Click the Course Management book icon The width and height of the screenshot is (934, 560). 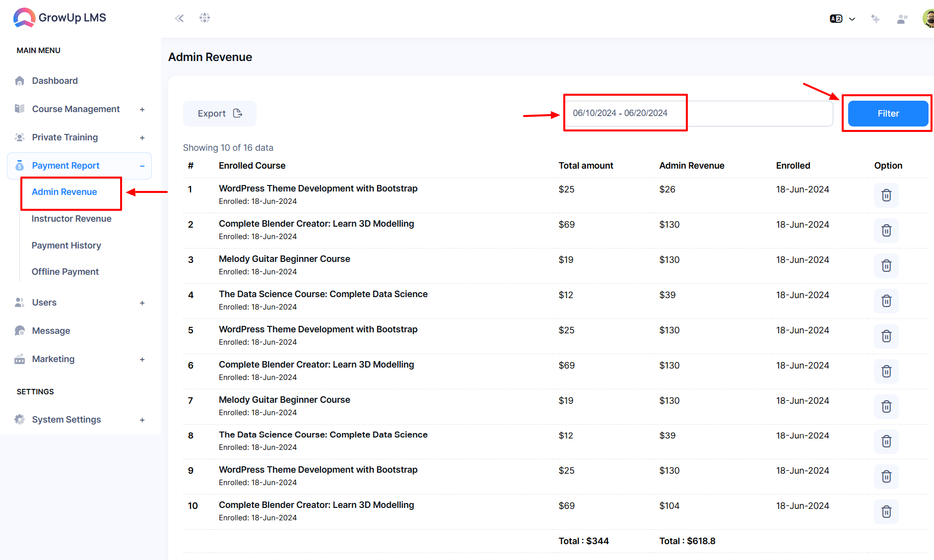pyautogui.click(x=19, y=109)
